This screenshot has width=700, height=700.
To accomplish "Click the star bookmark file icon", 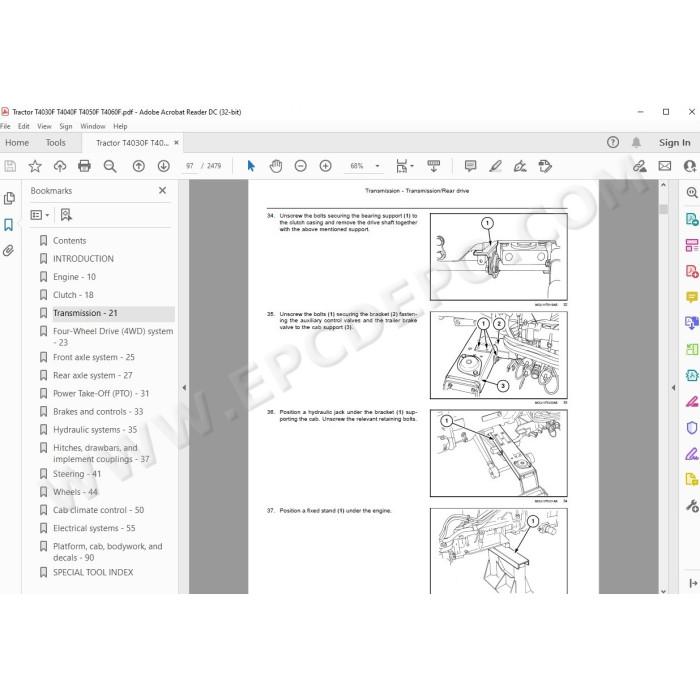I will pos(35,166).
